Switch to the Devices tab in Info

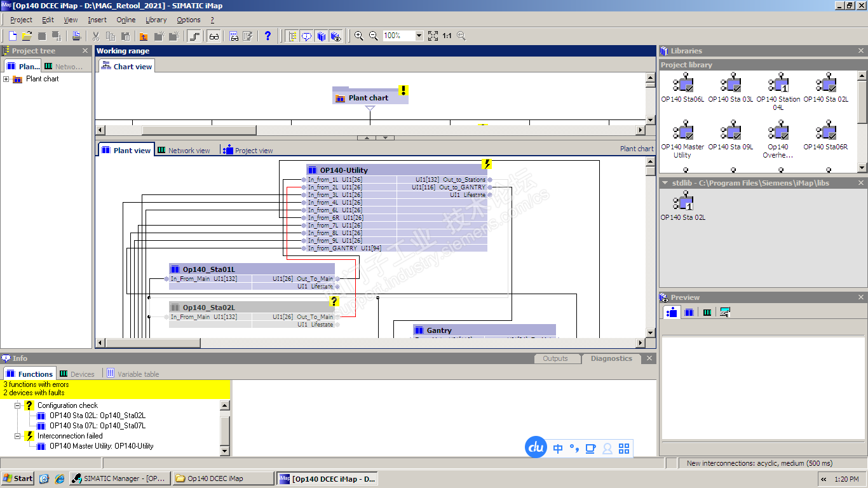coord(77,374)
